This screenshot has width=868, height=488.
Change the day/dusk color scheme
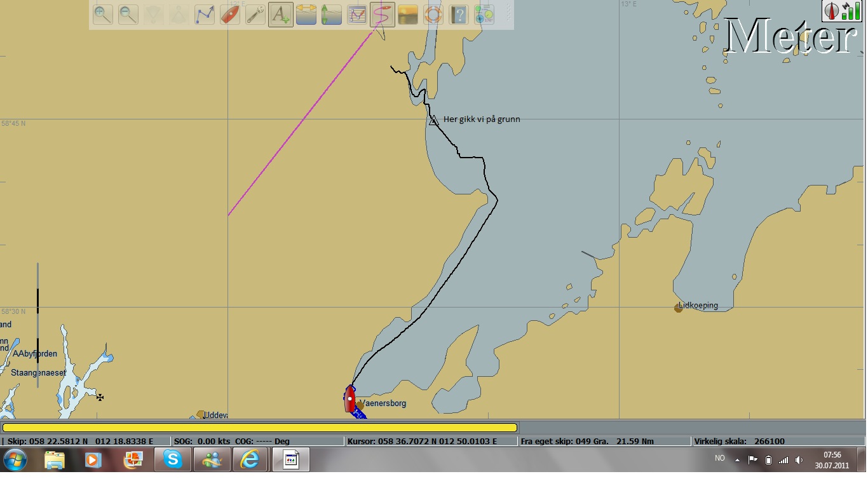(408, 15)
